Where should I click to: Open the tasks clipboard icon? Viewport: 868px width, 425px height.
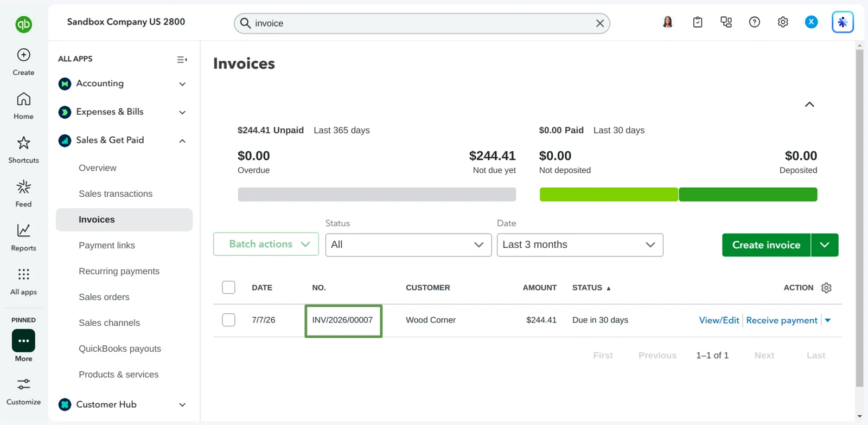698,22
